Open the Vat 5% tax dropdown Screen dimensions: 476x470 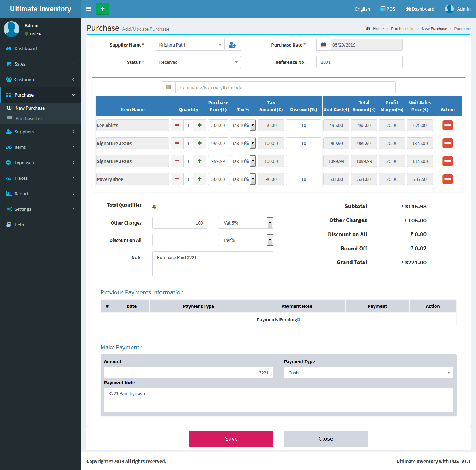pyautogui.click(x=246, y=223)
